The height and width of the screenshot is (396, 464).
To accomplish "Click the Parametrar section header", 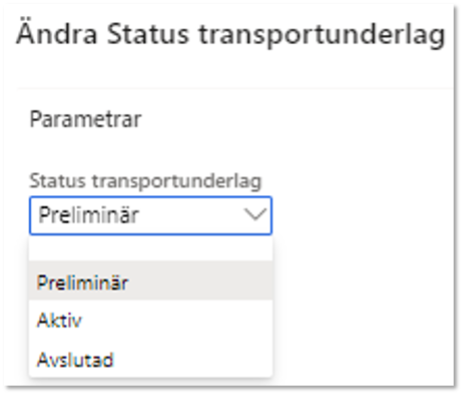I will 86,119.
